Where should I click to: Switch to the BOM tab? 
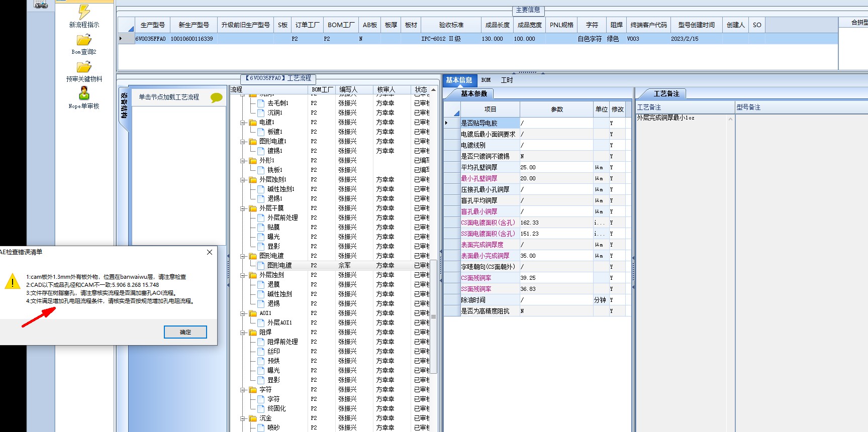486,80
